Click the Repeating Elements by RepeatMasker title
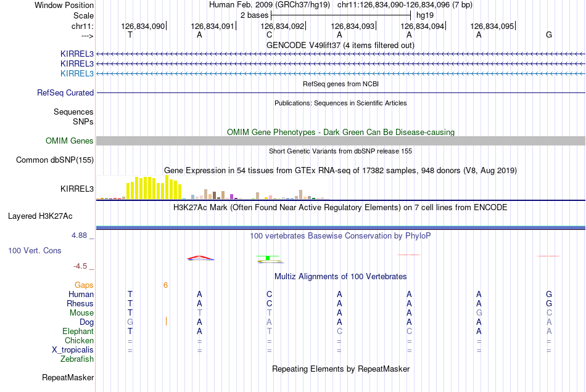Screen dimensions: 586x392 coord(340,369)
